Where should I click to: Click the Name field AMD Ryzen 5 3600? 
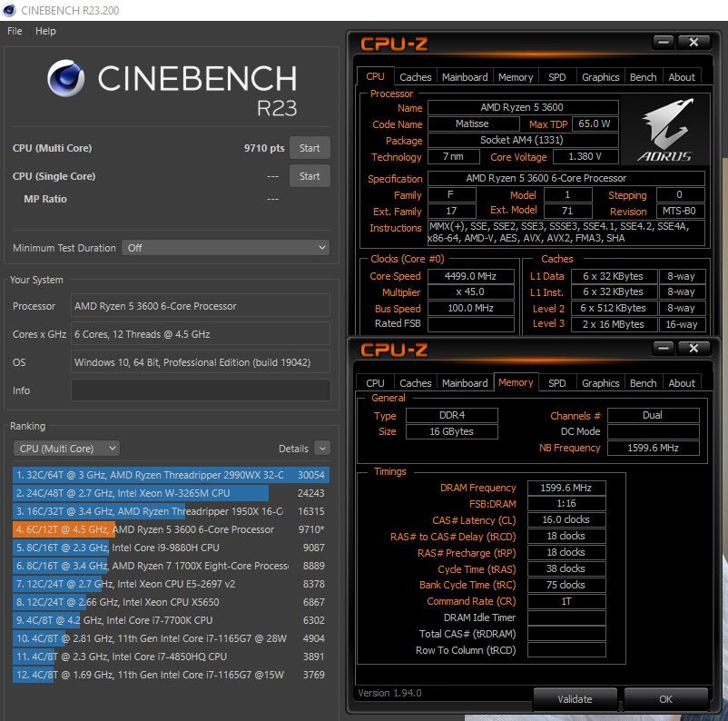pyautogui.click(x=522, y=107)
